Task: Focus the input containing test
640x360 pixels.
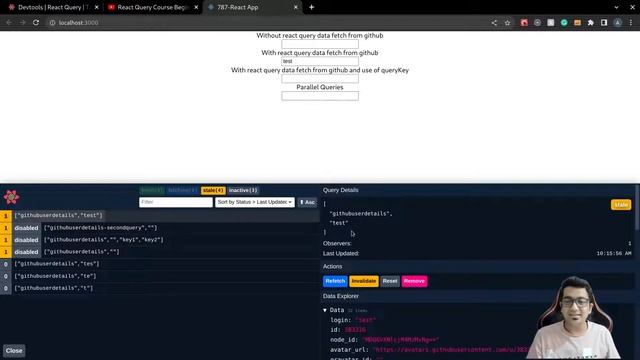Action: click(x=320, y=61)
